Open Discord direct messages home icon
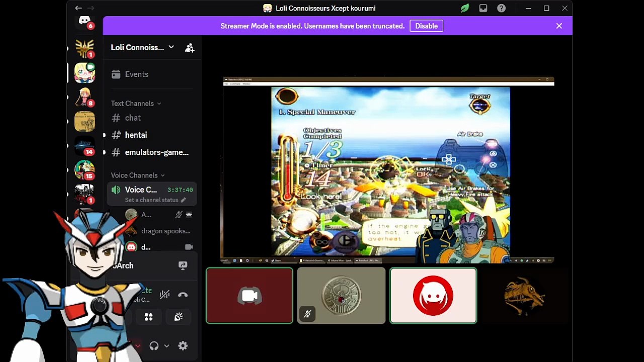The width and height of the screenshot is (644, 362). [x=85, y=22]
